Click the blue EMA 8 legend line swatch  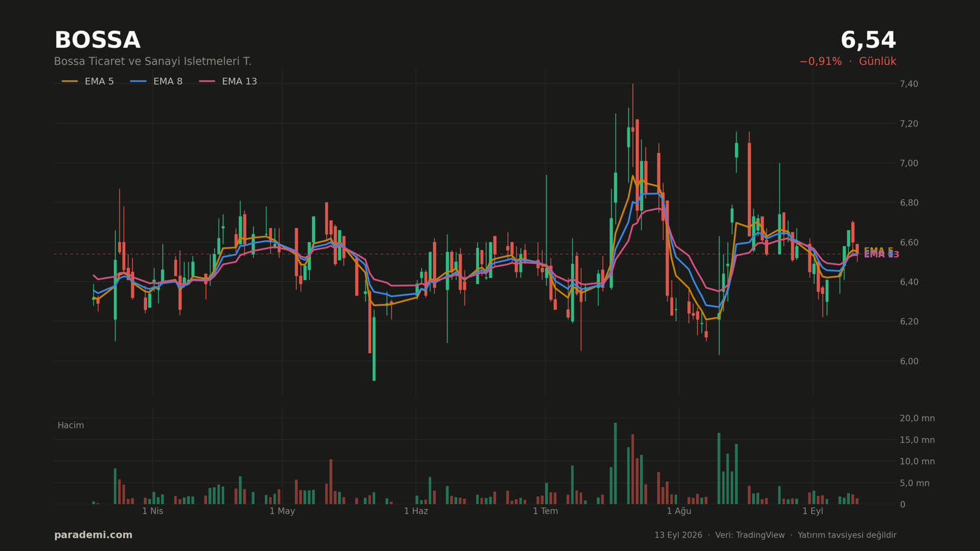pos(138,81)
